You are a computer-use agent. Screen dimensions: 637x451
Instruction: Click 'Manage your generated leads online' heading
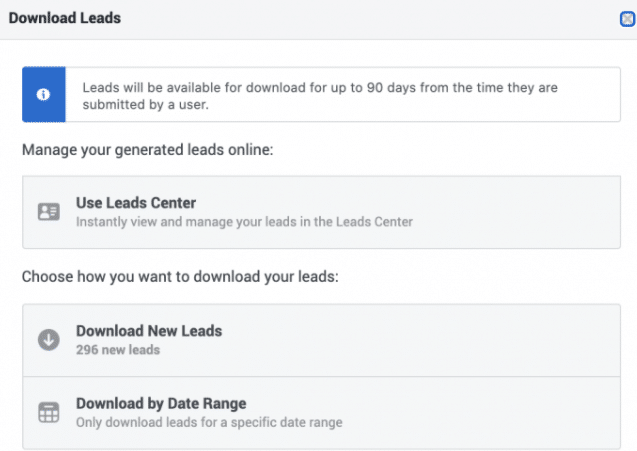click(x=148, y=150)
